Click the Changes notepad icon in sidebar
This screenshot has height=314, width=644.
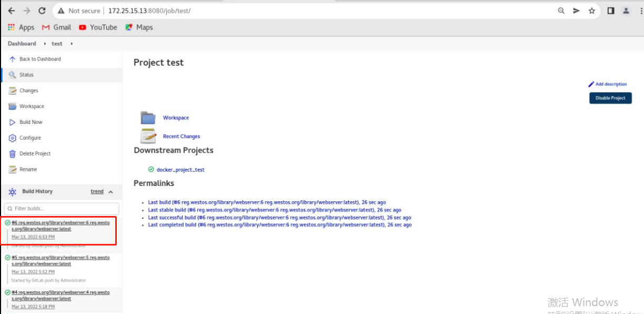click(13, 91)
